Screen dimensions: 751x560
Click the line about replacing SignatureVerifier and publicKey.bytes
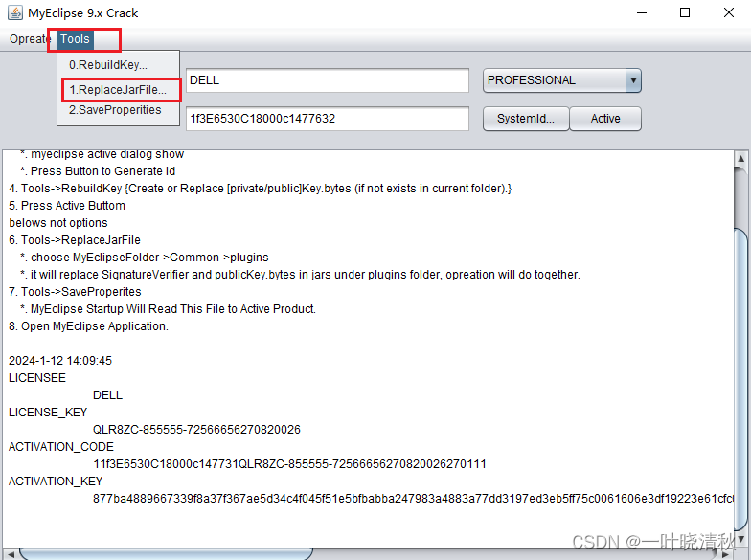[x=301, y=275]
